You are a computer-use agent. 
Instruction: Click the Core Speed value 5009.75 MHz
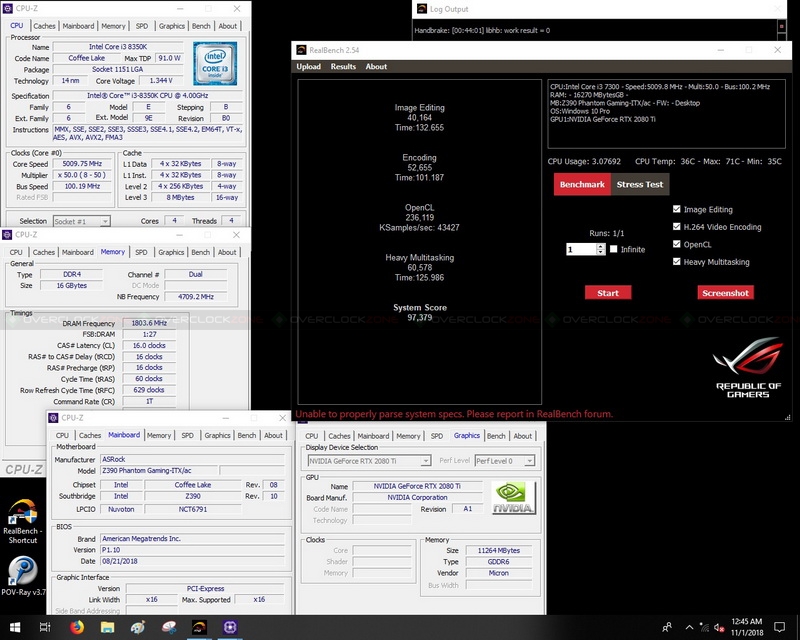tap(82, 164)
